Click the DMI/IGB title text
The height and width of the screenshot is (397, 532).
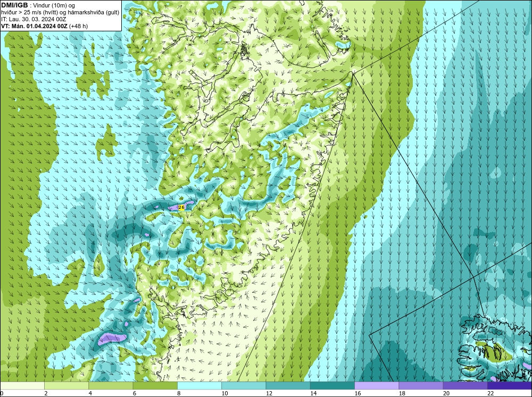point(14,5)
